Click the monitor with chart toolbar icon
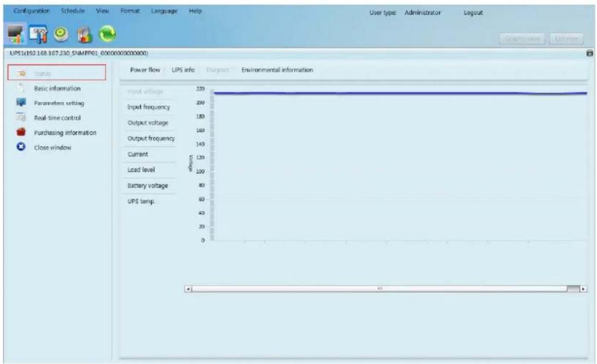This screenshot has width=597, height=364. [16, 34]
